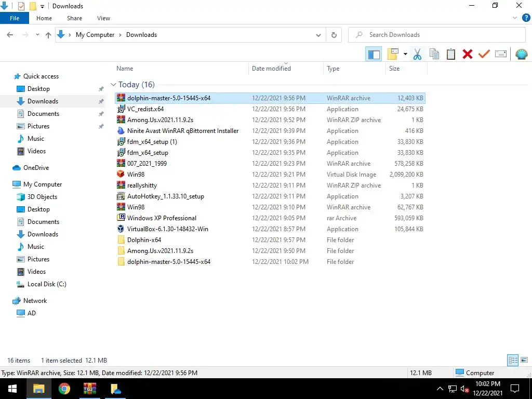Image resolution: width=532 pixels, height=399 pixels.
Task: Open the New folder icon's dropdown arrow
Action: click(405, 54)
